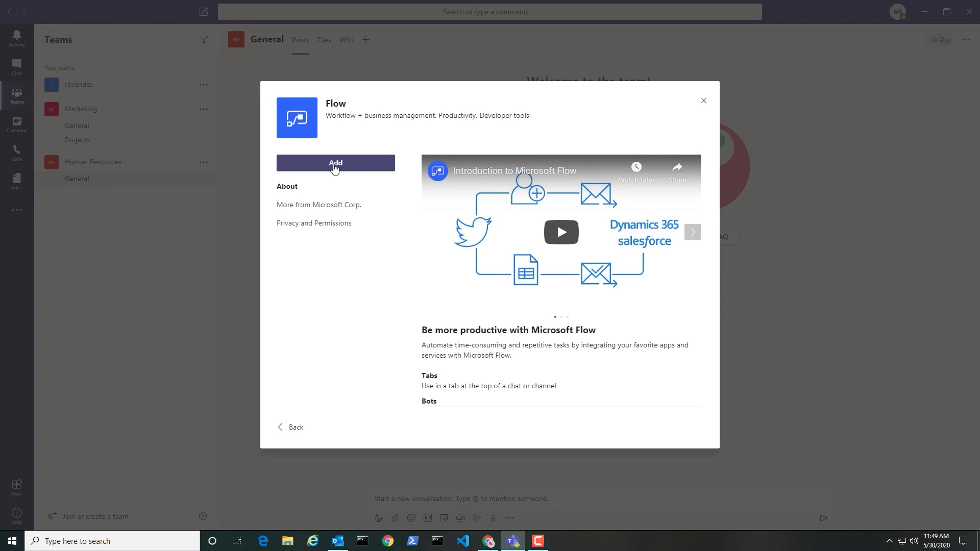980x551 pixels.
Task: Switch to the Files tab
Action: coord(324,40)
